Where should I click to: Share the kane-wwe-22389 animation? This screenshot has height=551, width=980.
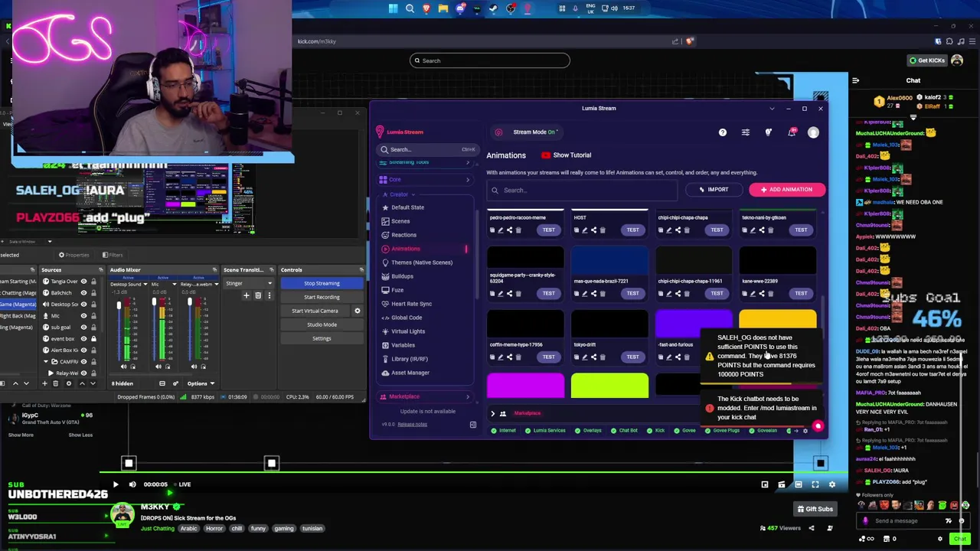click(x=762, y=293)
